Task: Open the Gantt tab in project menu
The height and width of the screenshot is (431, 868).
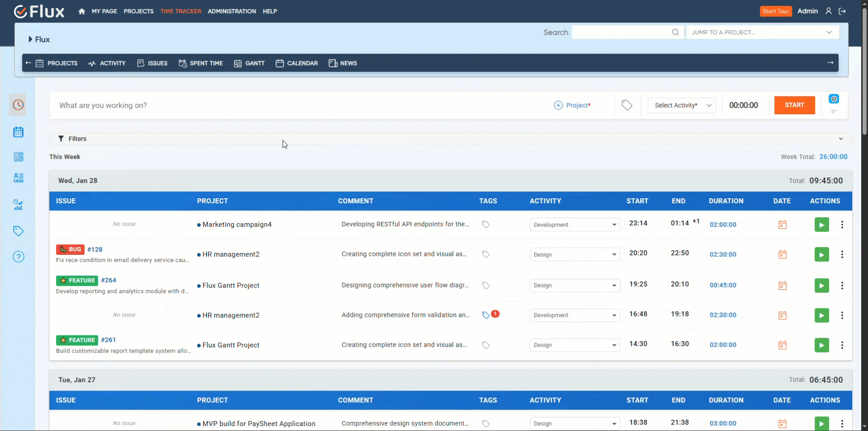Action: point(249,63)
